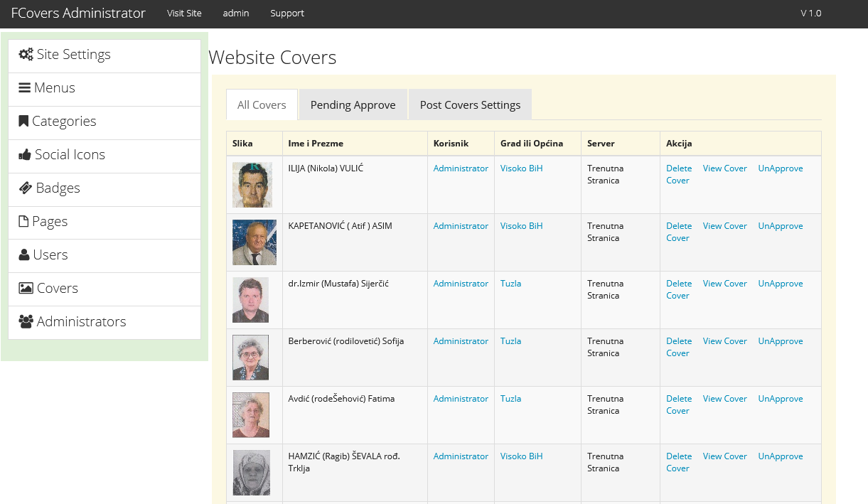Delete Cover for HAMZIĆ ŠEVALA
The height and width of the screenshot is (504, 868).
(x=679, y=462)
